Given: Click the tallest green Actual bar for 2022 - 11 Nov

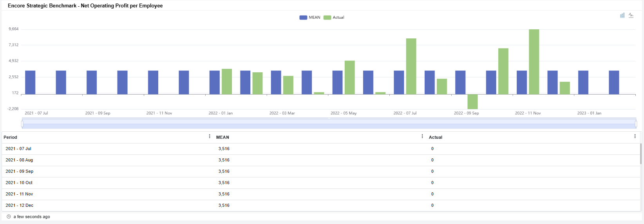Looking at the screenshot, I should pyautogui.click(x=534, y=62).
